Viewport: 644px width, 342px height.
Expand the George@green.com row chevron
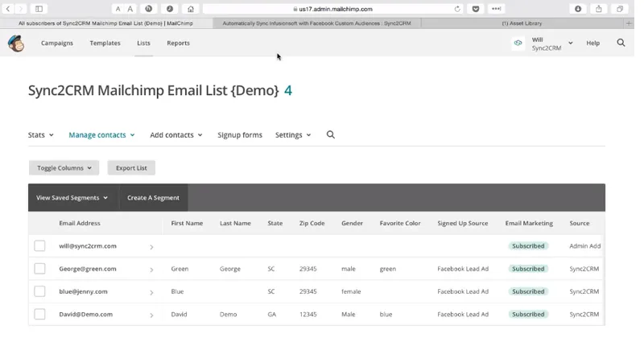pyautogui.click(x=151, y=270)
